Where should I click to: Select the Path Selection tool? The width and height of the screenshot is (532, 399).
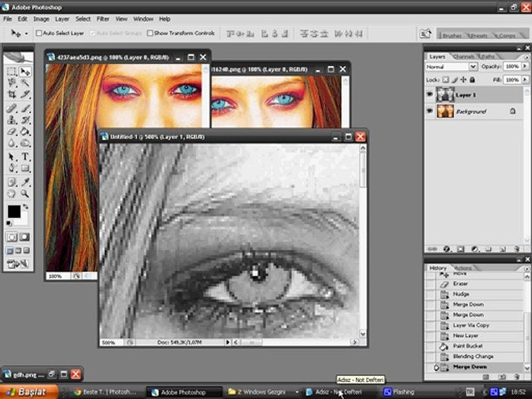[12, 156]
